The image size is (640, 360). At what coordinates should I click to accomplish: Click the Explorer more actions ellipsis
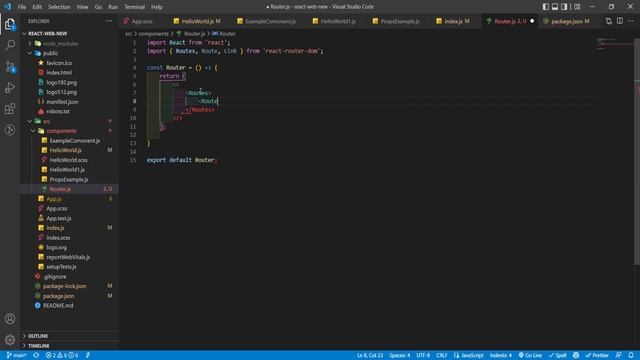pyautogui.click(x=109, y=21)
